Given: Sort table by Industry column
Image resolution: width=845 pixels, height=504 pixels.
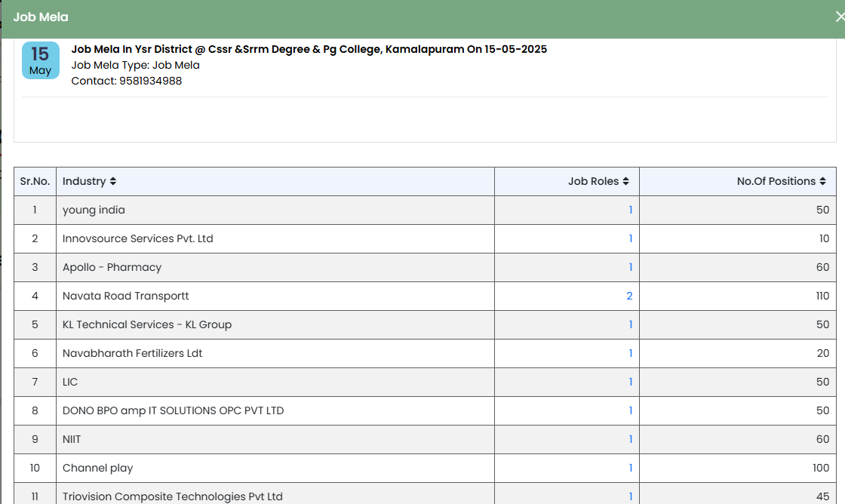Looking at the screenshot, I should (x=112, y=182).
